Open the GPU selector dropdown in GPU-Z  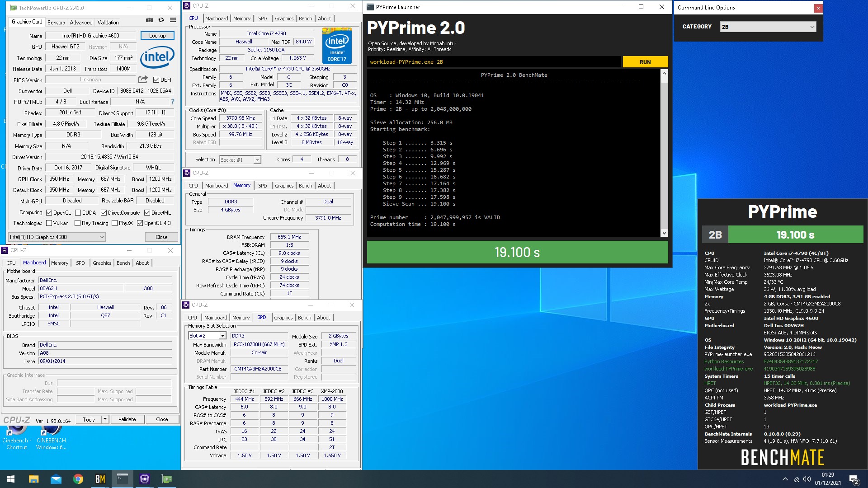point(57,237)
